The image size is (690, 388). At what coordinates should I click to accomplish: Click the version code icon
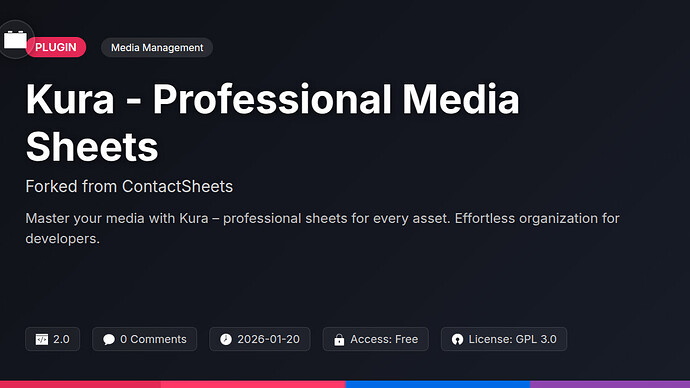tap(42, 339)
